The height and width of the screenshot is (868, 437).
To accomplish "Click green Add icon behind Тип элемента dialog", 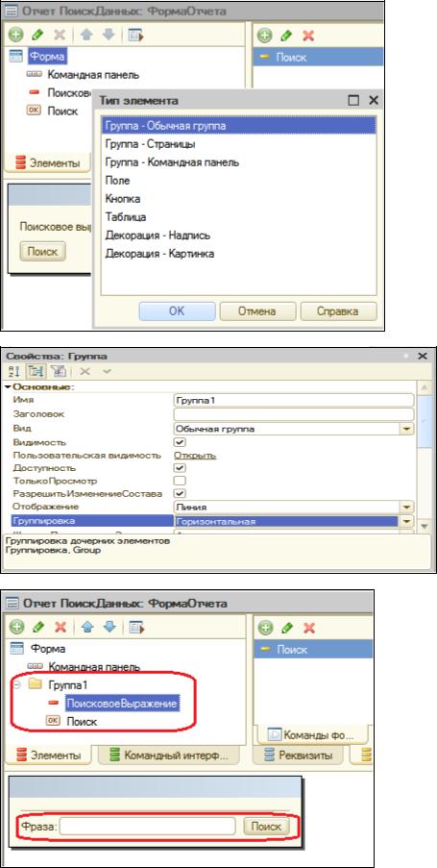I will [15, 36].
